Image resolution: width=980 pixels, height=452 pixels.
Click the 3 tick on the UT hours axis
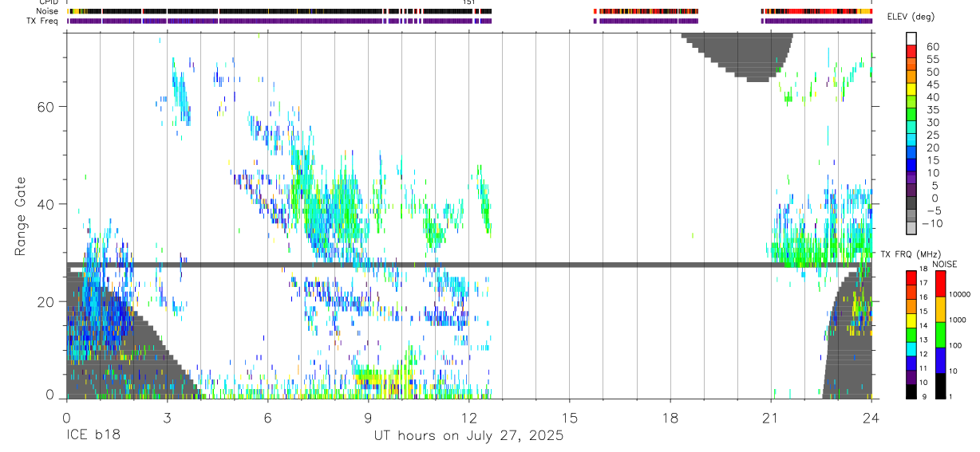point(167,417)
